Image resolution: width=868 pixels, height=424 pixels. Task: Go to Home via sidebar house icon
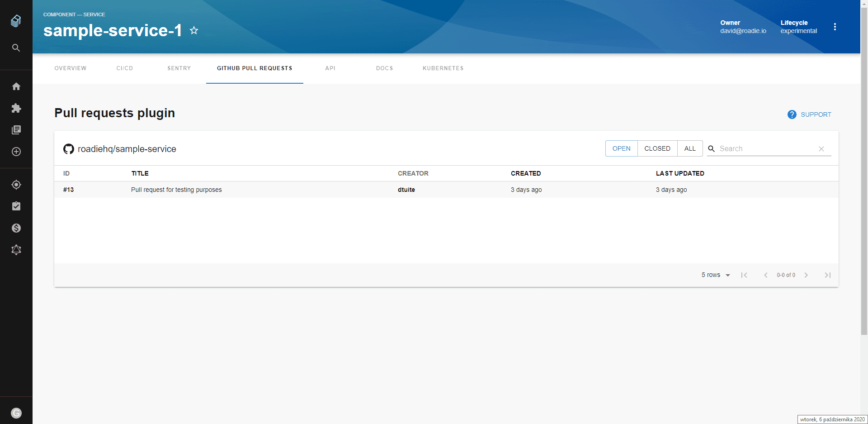[x=16, y=86]
